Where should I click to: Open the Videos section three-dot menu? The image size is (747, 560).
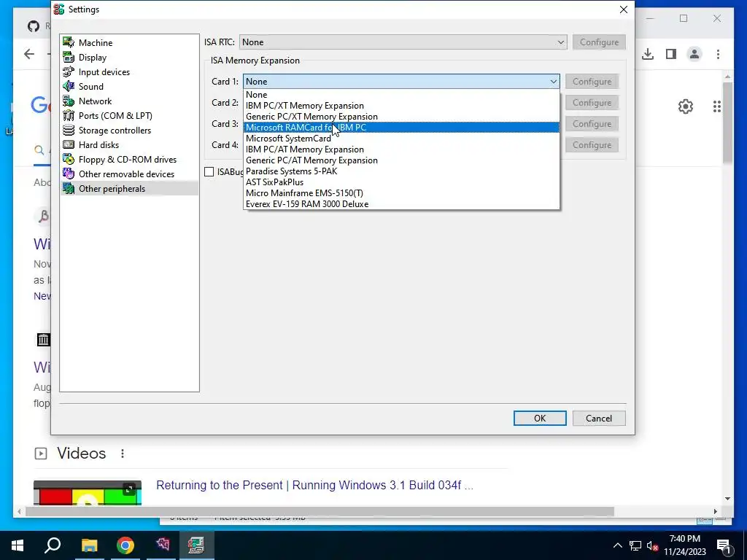(x=123, y=454)
